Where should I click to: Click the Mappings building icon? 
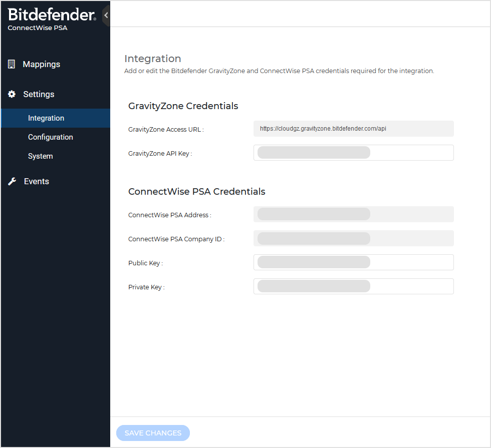12,64
